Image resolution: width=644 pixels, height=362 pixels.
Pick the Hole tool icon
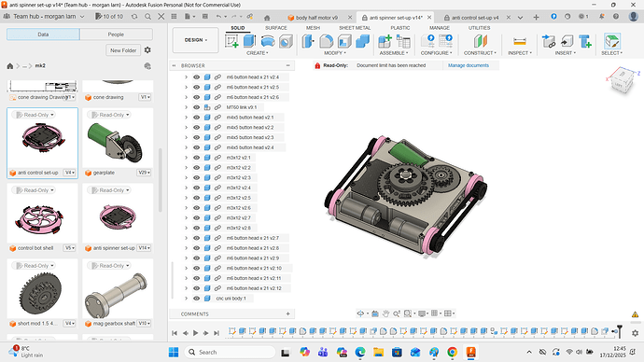click(286, 41)
